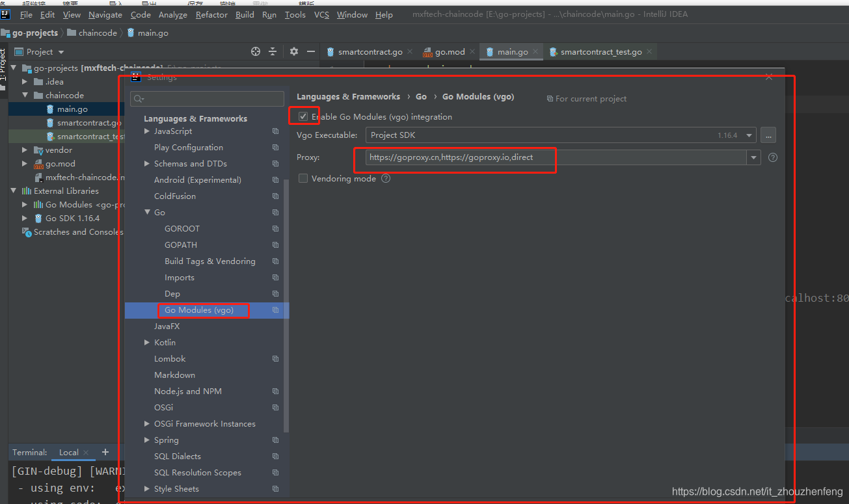Select Markdown in the settings tree

[174, 375]
